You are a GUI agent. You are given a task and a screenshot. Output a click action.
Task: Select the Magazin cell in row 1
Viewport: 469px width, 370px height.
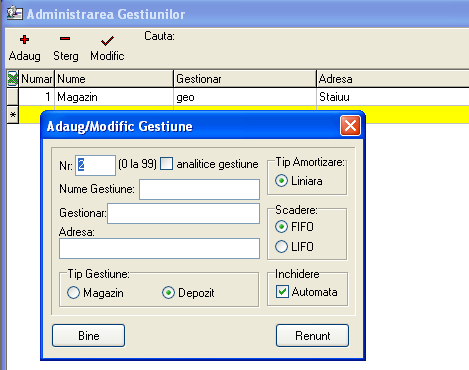click(114, 97)
